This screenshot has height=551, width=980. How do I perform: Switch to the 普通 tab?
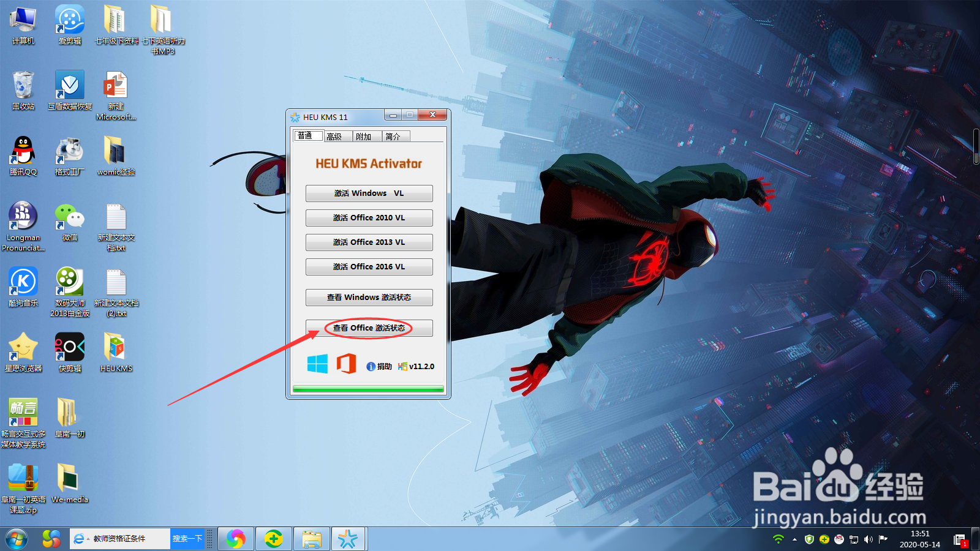(308, 136)
